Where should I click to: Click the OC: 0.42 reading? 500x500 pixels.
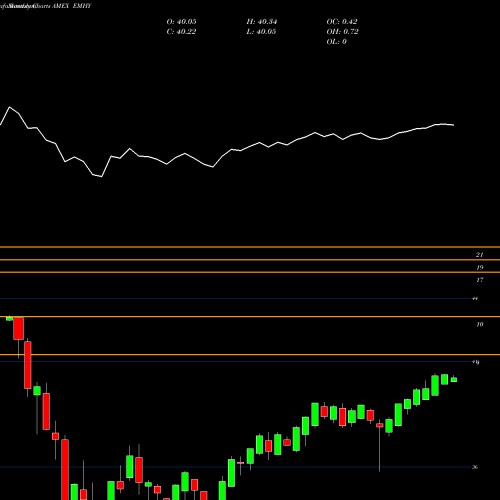342,22
